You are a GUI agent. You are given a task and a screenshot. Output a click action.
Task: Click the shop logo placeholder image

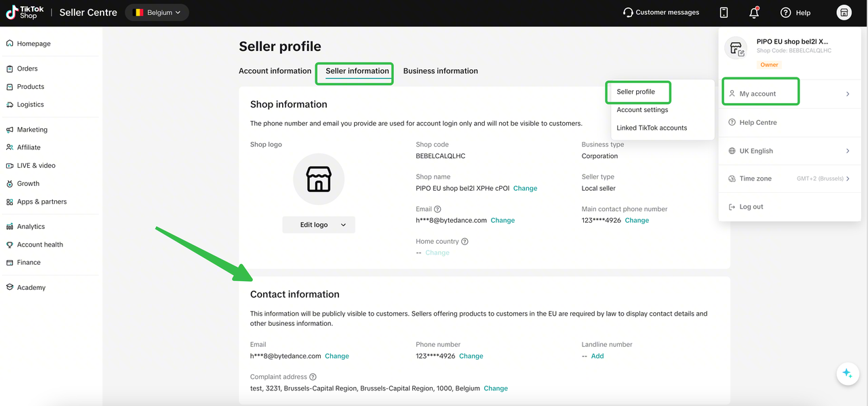319,179
